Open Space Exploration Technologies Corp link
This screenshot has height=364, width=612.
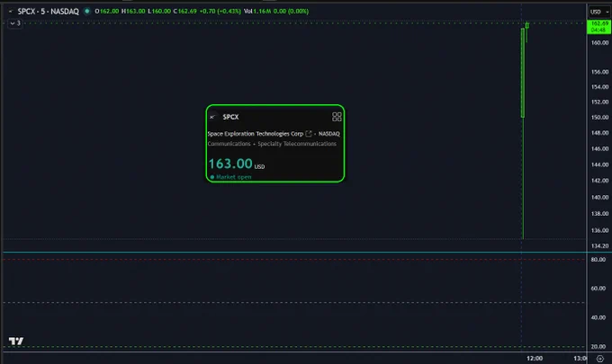click(x=256, y=134)
